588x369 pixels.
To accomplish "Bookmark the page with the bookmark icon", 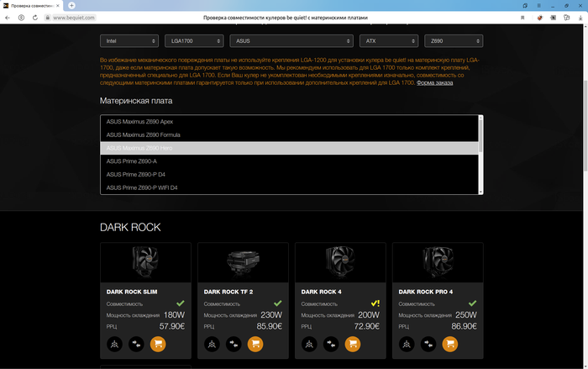I will [x=522, y=18].
